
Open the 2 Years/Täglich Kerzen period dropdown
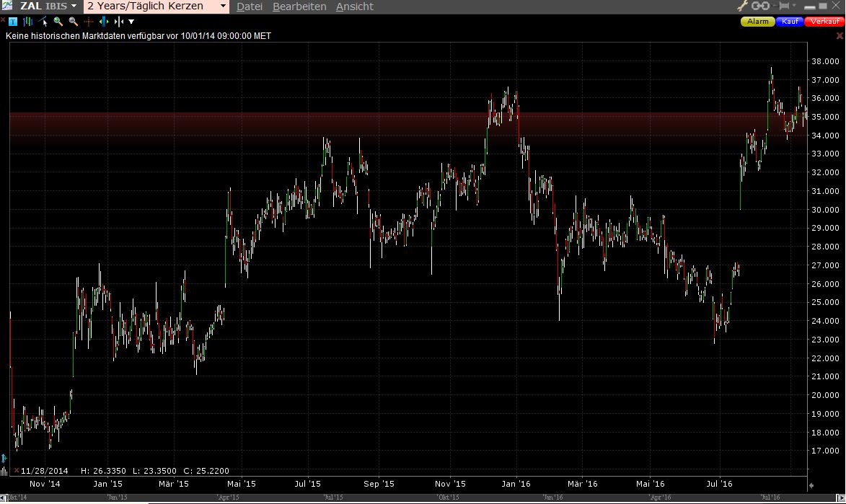(x=224, y=6)
